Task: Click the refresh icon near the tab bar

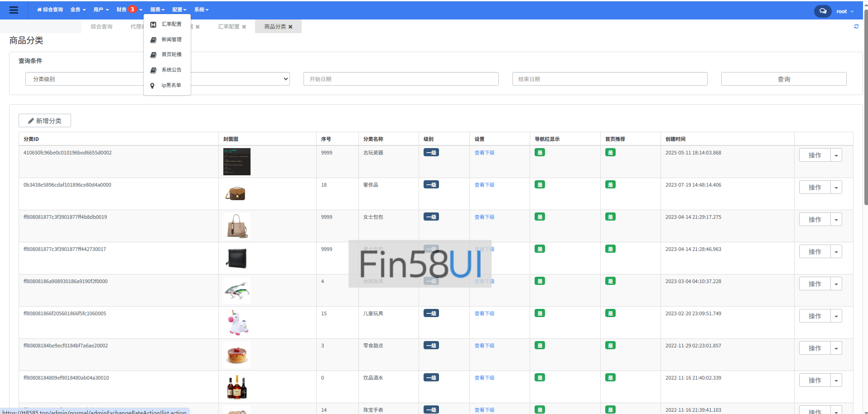Action: [x=856, y=26]
